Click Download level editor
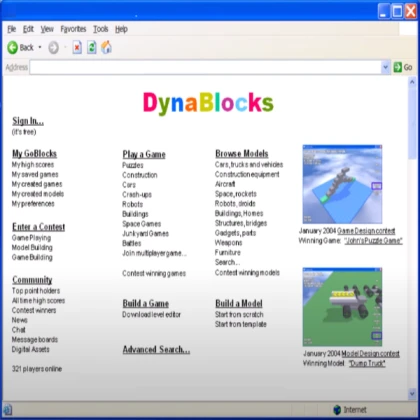420x420 pixels. click(151, 315)
